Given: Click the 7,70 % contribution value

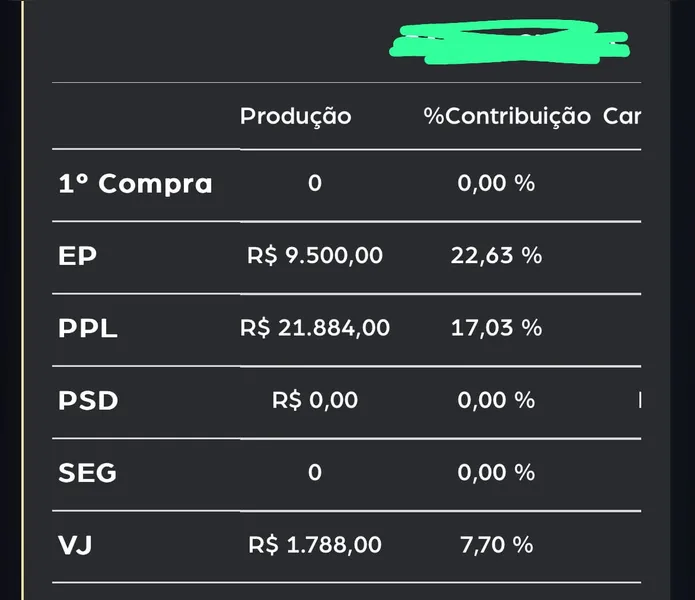Looking at the screenshot, I should pyautogui.click(x=496, y=545).
